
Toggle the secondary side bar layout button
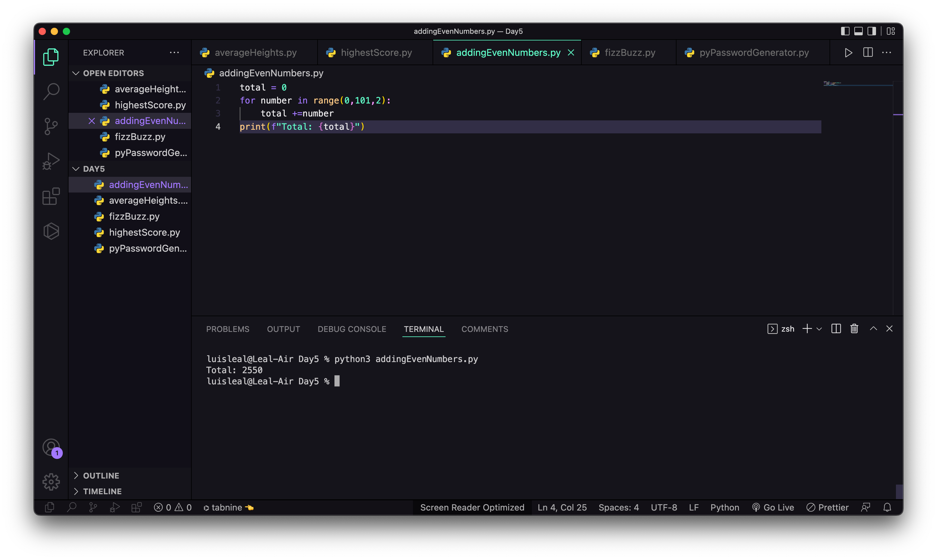point(872,31)
